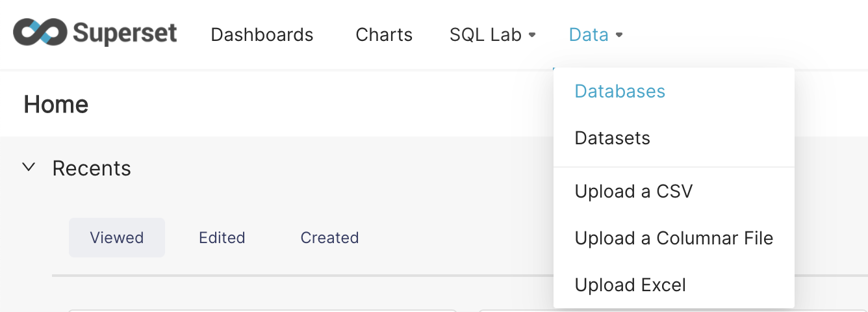Screen dimensions: 868x312
Task: Open the Dashboards page
Action: [x=262, y=34]
